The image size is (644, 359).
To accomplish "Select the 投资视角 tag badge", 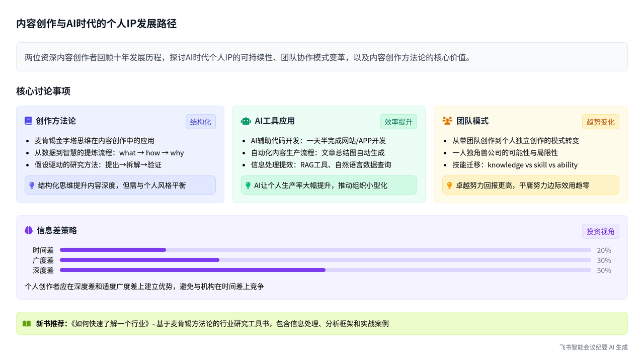I will pos(600,231).
